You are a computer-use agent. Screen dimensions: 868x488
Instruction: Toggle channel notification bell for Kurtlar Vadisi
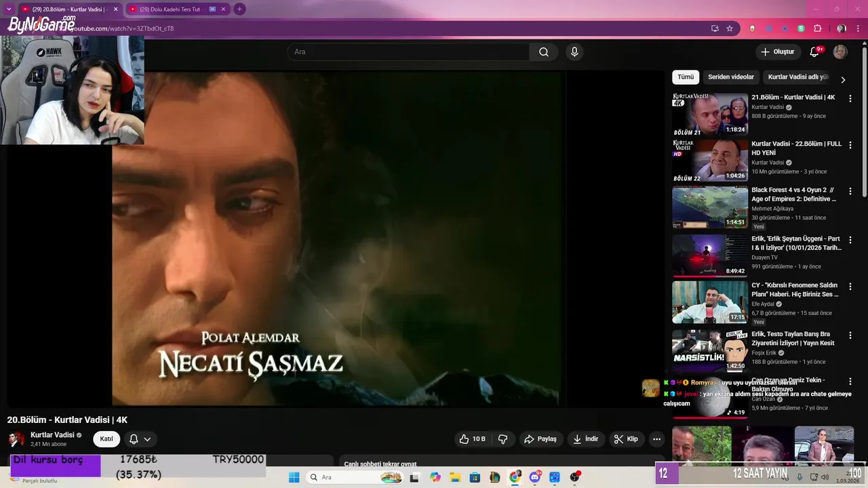pos(134,439)
